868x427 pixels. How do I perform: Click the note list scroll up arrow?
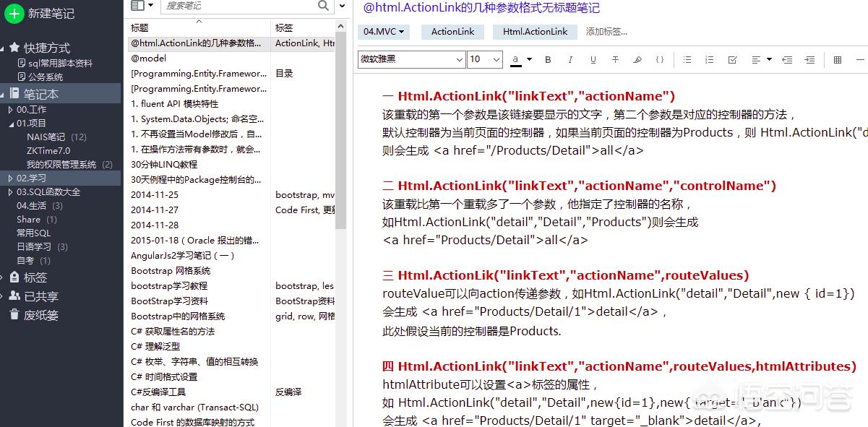[341, 27]
